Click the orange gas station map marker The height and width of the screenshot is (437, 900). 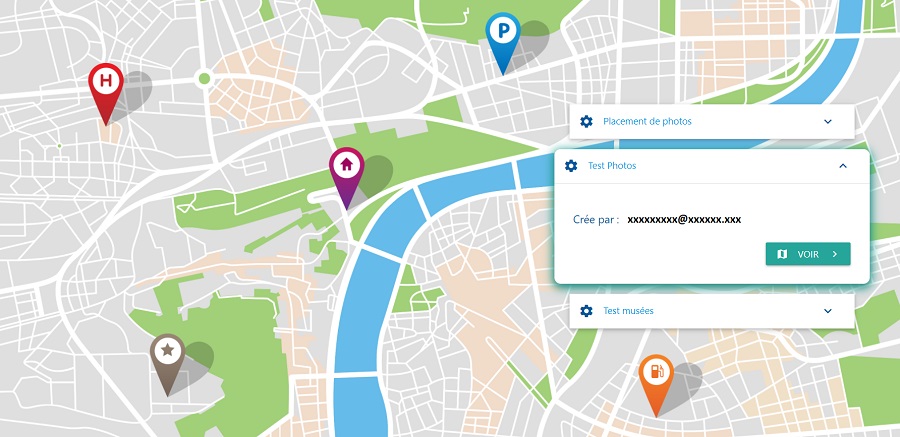[x=656, y=378]
